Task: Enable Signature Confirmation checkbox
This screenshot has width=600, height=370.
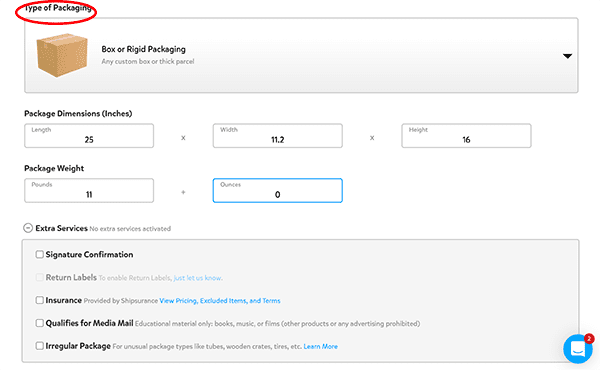Action: (x=39, y=254)
